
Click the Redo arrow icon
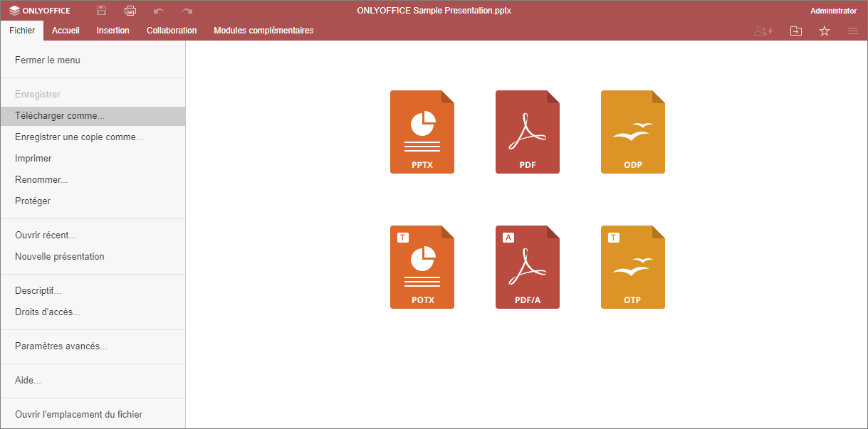click(187, 11)
